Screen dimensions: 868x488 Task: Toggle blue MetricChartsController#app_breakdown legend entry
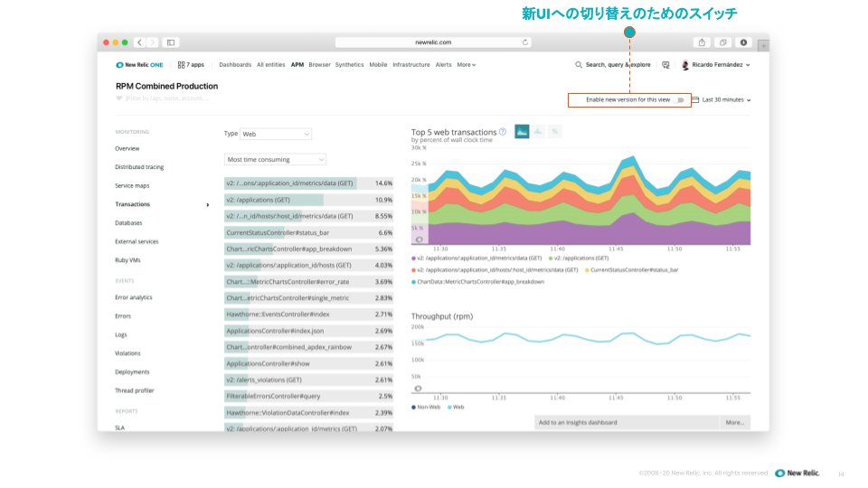click(x=477, y=282)
